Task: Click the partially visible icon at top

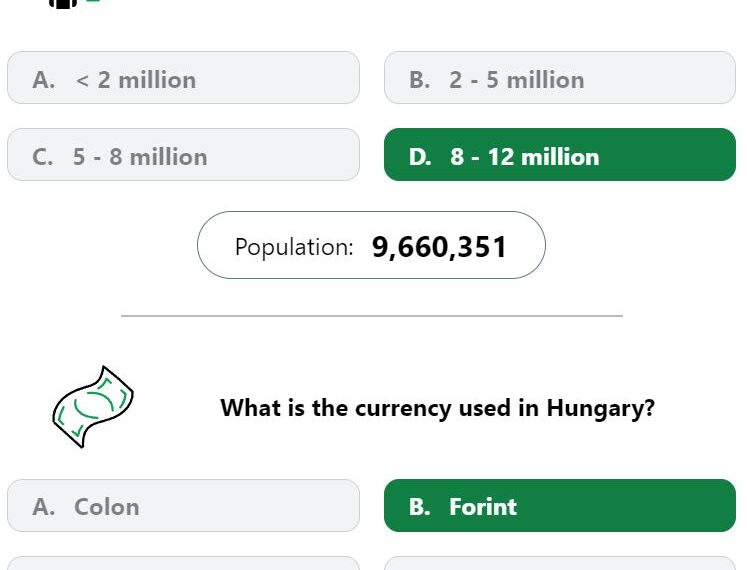Action: coord(64,3)
